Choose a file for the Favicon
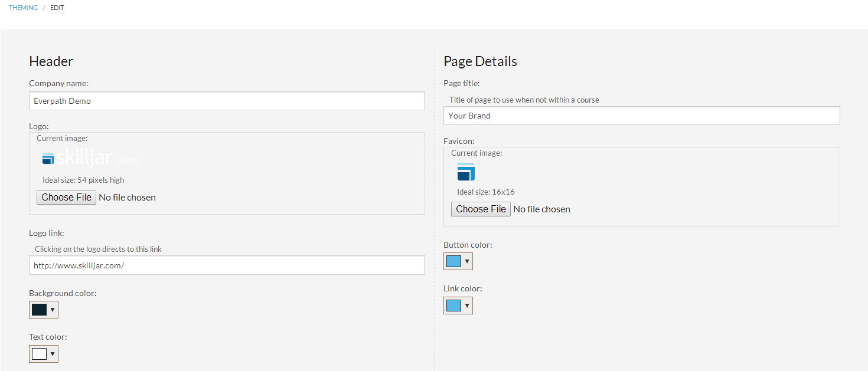 tap(481, 209)
